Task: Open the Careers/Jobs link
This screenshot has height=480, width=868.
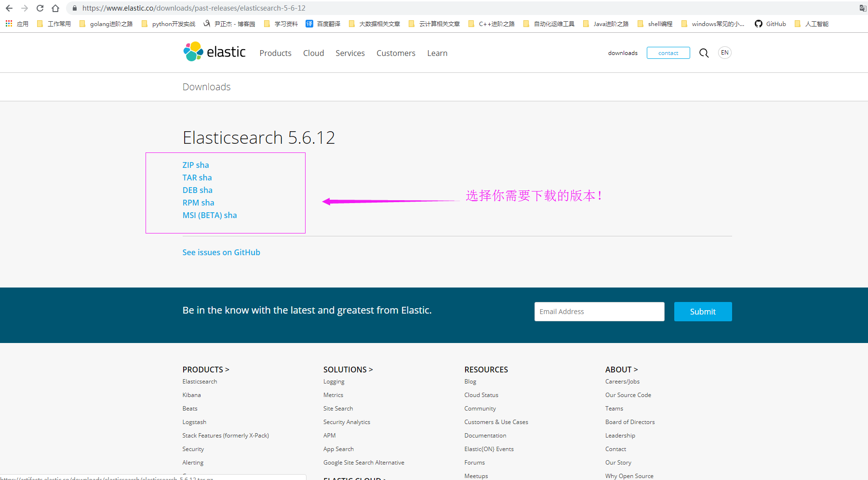Action: click(622, 382)
